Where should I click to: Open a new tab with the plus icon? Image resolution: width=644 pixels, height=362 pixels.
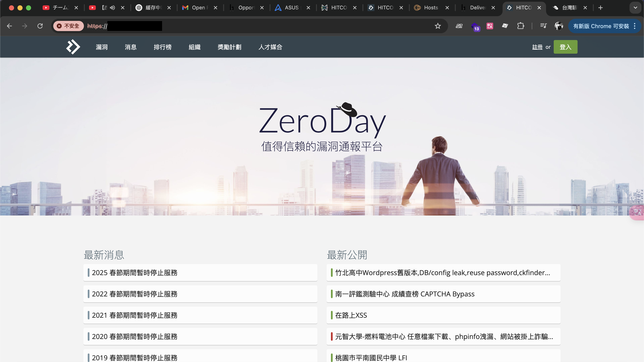pos(601,8)
